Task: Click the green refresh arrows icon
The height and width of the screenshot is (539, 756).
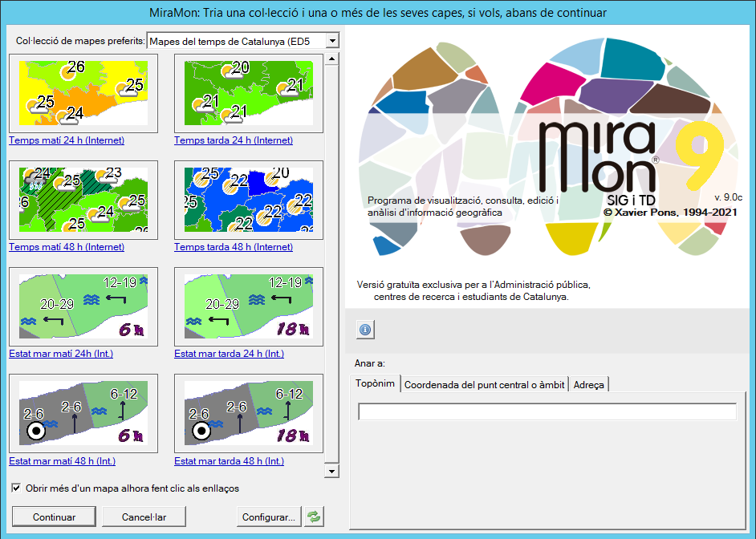Action: tap(314, 517)
